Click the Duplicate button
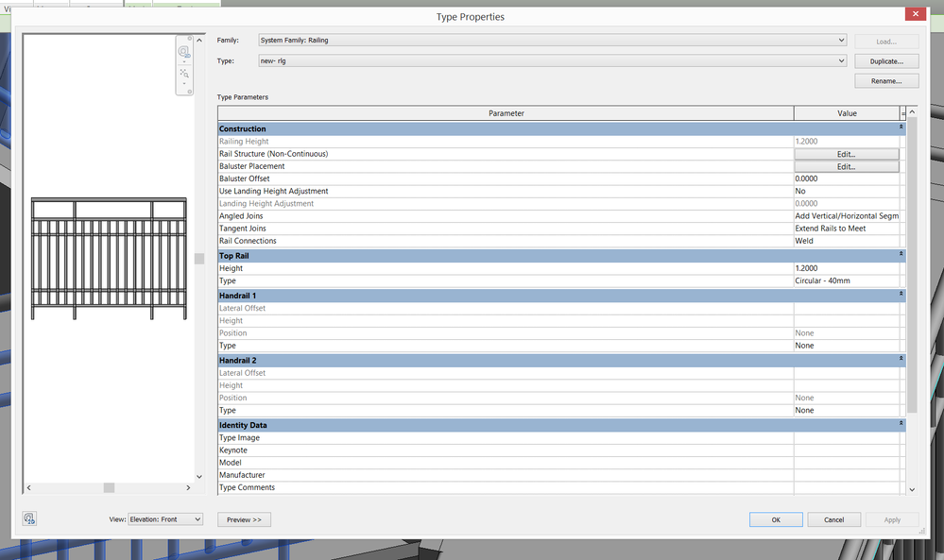Viewport: 944px width, 560px height. point(886,61)
